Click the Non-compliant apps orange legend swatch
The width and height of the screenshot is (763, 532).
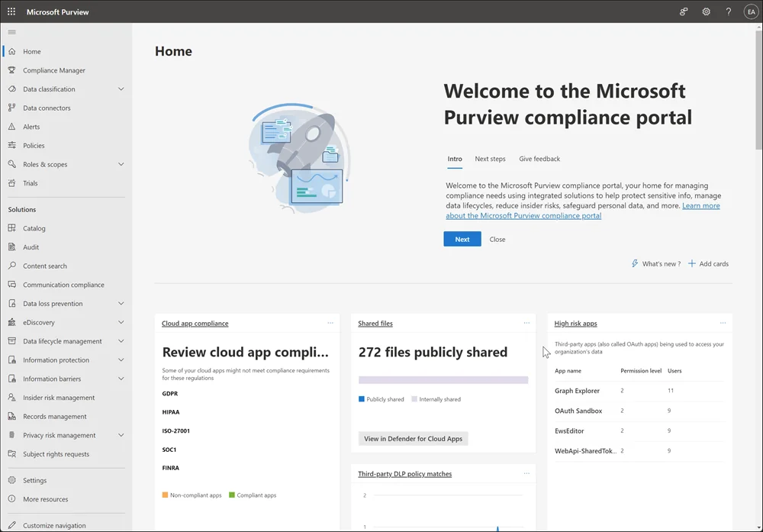pos(165,495)
